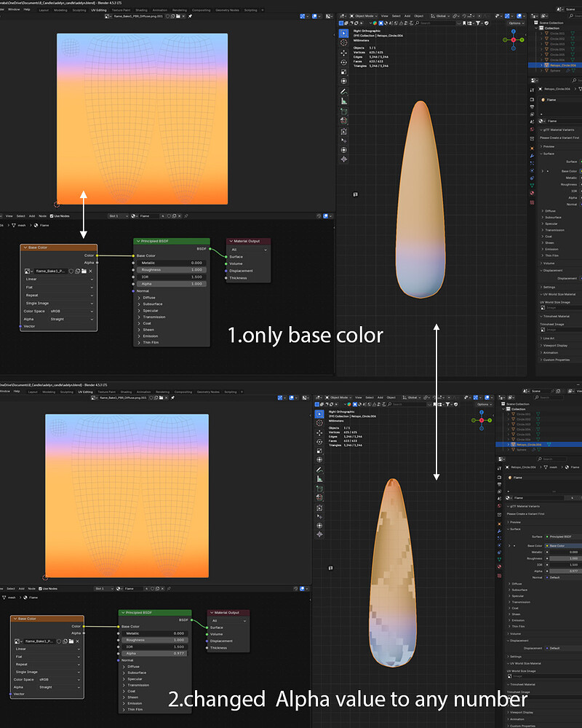
Task: Click blue Z axis on upper viewport gizmo
Action: point(514,31)
